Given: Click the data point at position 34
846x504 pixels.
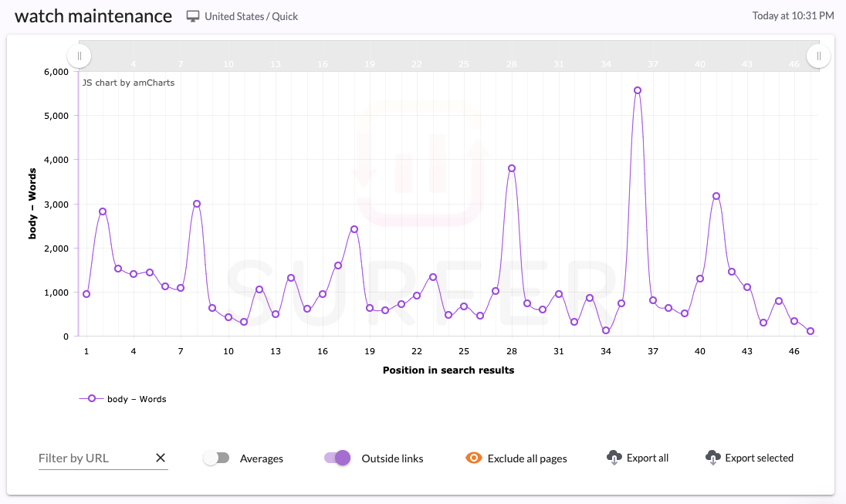Looking at the screenshot, I should (606, 330).
